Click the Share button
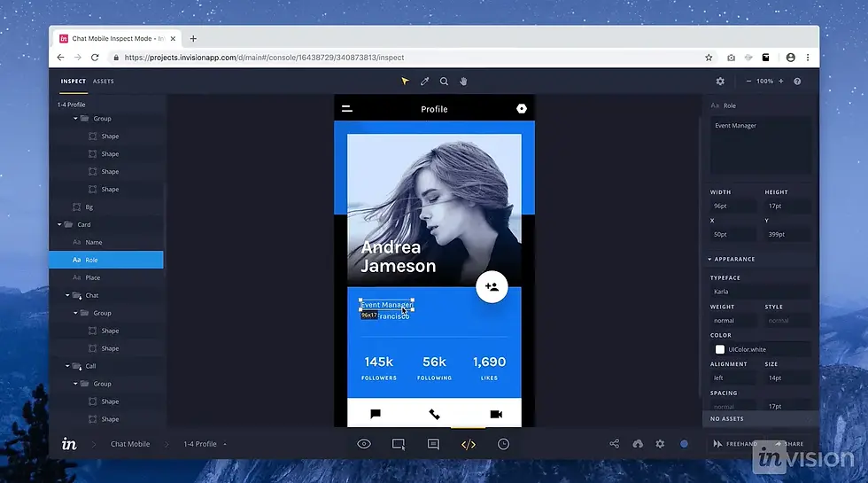The width and height of the screenshot is (868, 483). 790,444
